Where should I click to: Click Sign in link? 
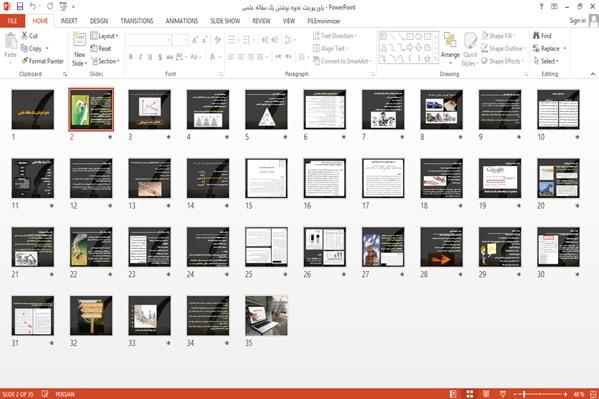tap(577, 21)
